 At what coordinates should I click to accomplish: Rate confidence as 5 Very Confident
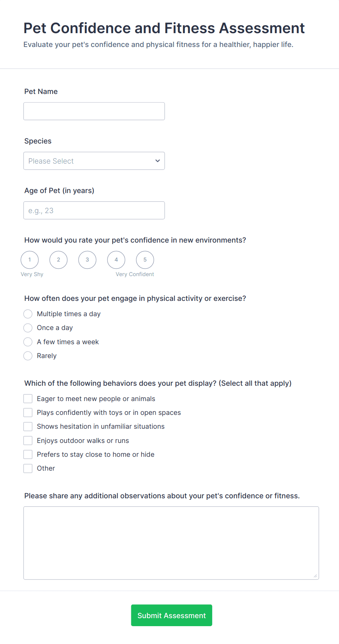tap(145, 260)
